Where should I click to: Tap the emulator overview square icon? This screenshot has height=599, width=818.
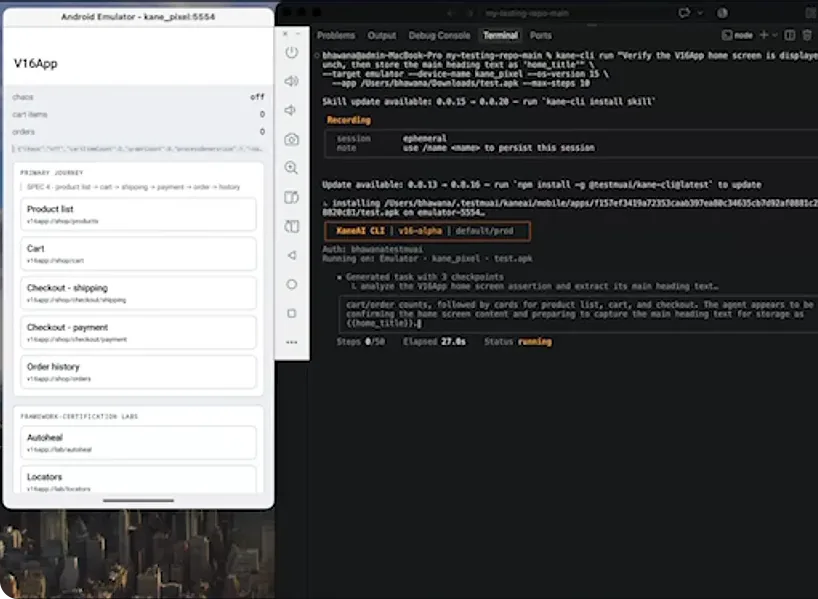click(x=292, y=313)
